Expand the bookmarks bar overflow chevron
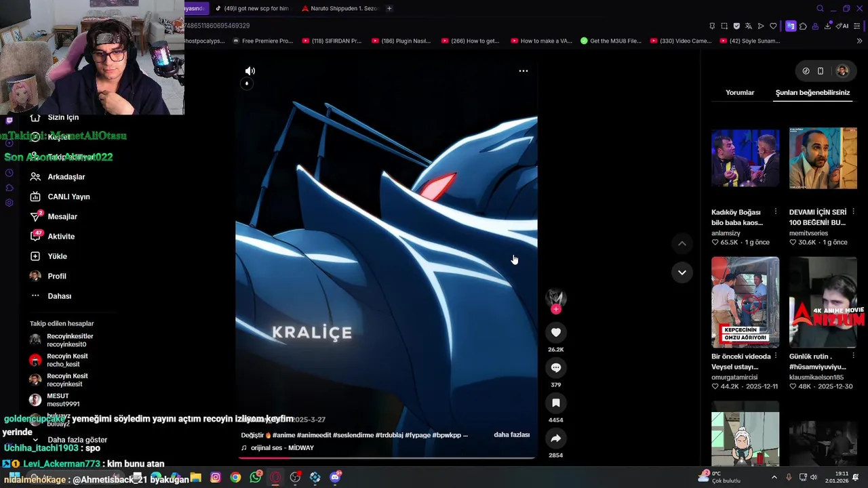868x488 pixels. click(x=860, y=41)
